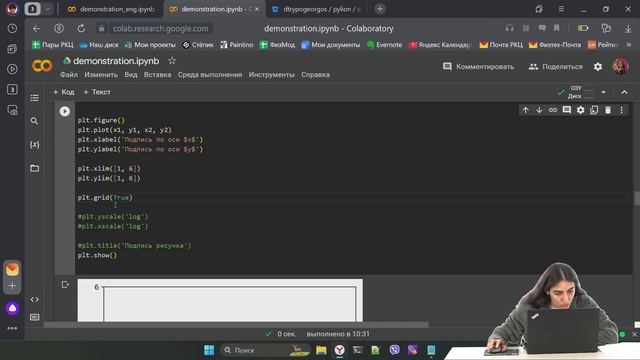The height and width of the screenshot is (360, 640).
Task: Go back in browser history
Action: pos(36,29)
